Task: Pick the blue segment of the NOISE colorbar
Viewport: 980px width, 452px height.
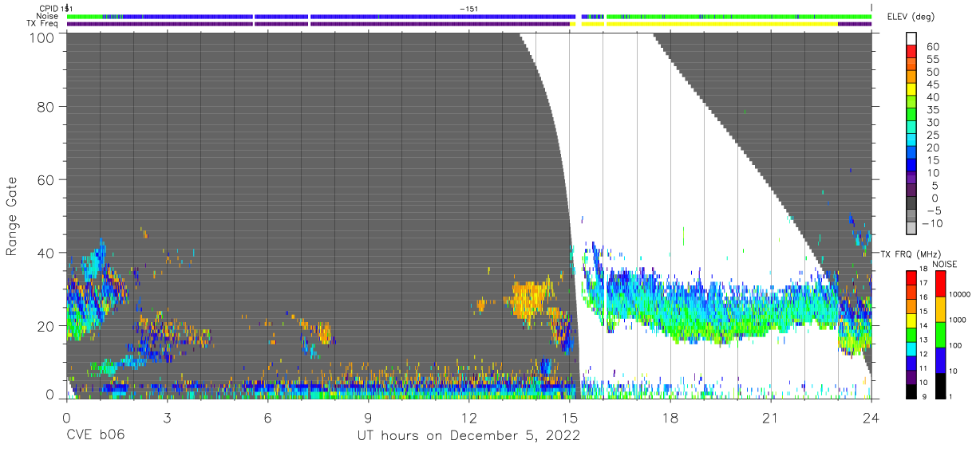Action: pos(941,360)
